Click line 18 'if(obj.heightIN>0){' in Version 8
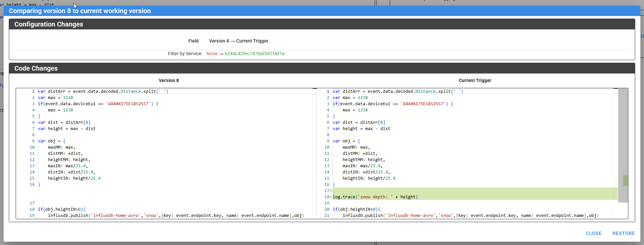The image size is (644, 245). (x=62, y=209)
